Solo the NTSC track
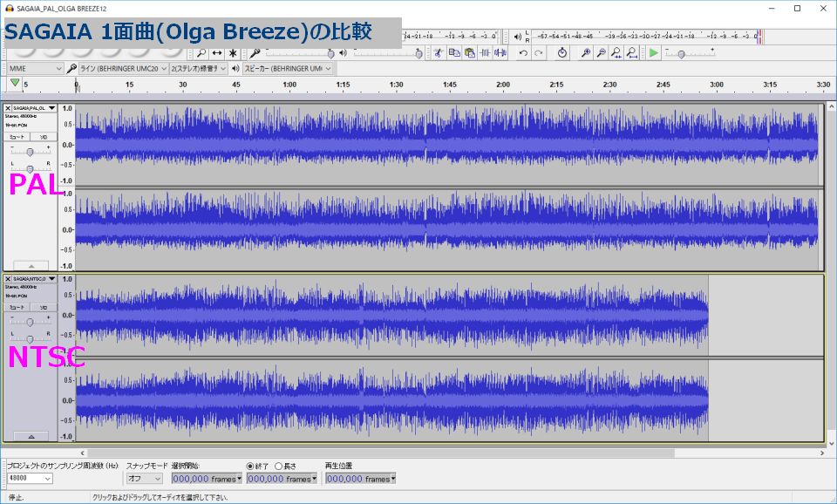The image size is (837, 504). tap(44, 308)
